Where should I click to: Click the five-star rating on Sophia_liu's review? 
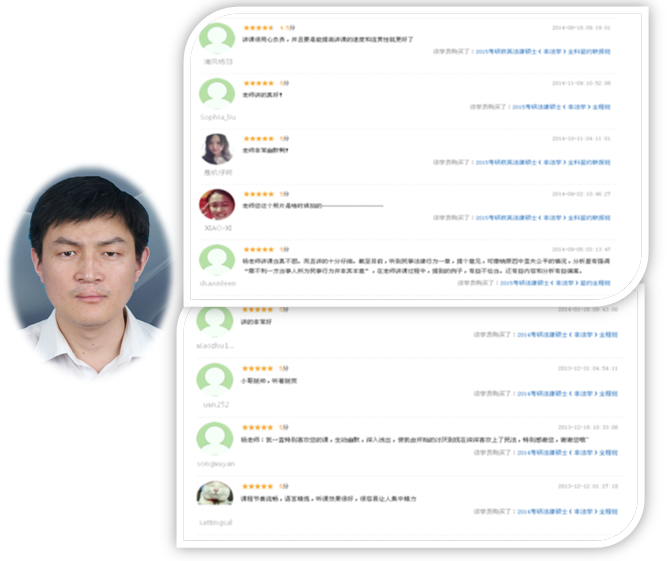click(x=258, y=83)
